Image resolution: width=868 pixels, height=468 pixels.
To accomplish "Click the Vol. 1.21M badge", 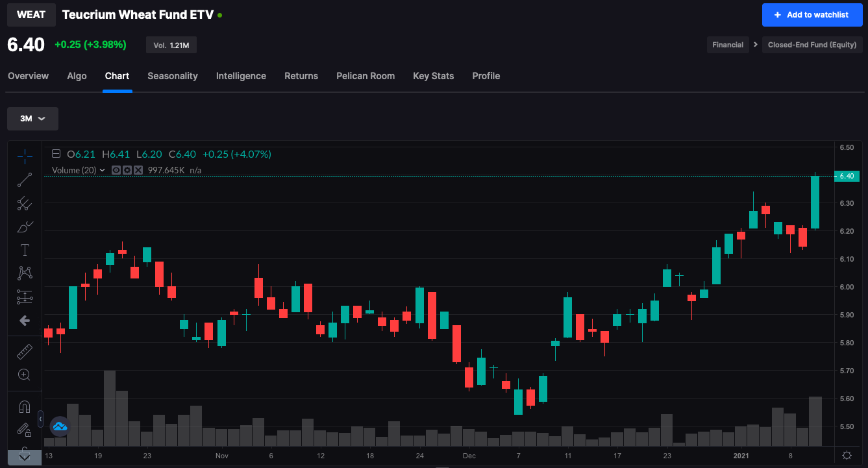I will tap(171, 45).
